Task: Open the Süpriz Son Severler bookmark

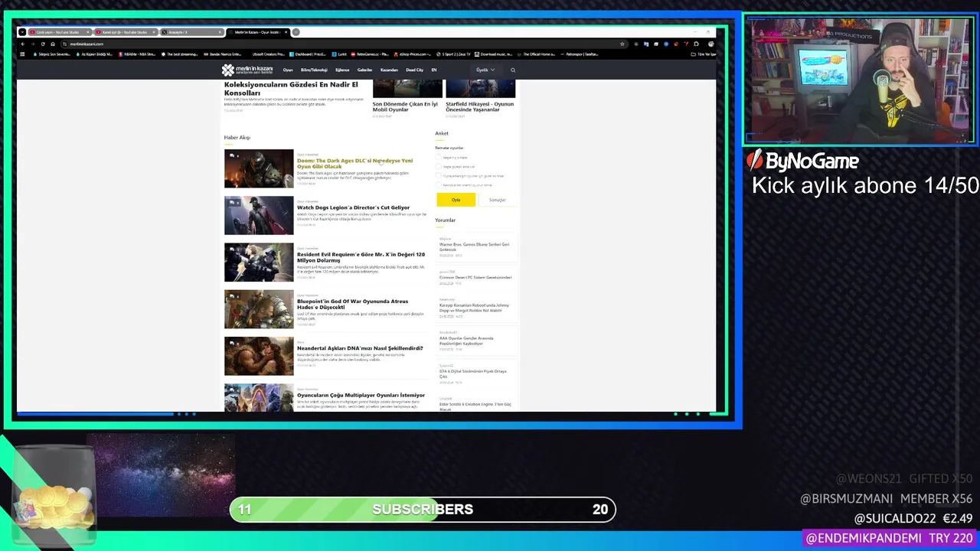Action: 53,54
